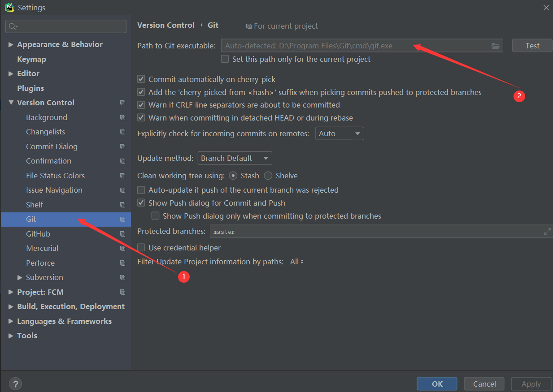Viewport: 553px width, 392px height.
Task: Collapse the Version Control section arrow
Action: [x=11, y=103]
